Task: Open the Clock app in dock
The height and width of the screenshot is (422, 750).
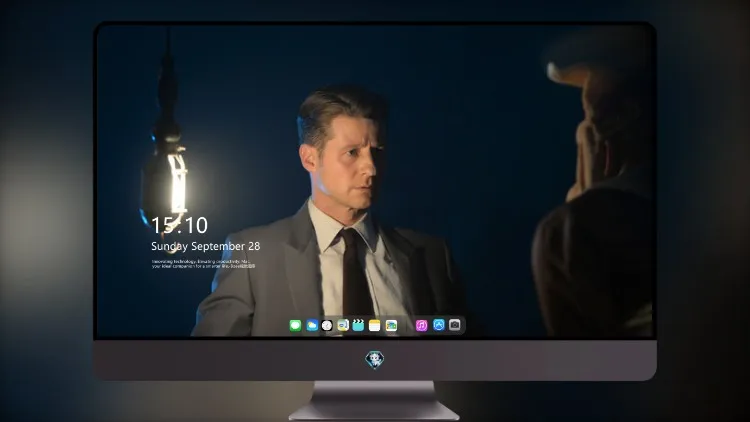Action: tap(327, 325)
